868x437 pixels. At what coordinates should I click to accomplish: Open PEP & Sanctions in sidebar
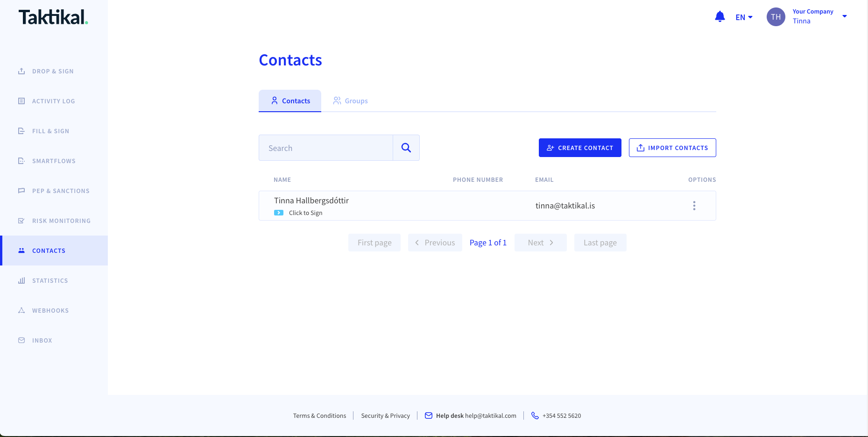[x=61, y=191]
